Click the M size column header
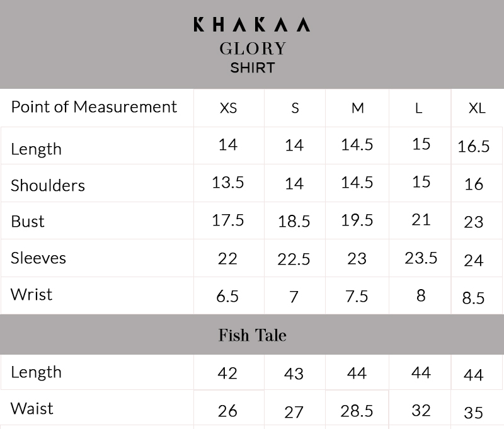504x429 pixels. tap(358, 108)
